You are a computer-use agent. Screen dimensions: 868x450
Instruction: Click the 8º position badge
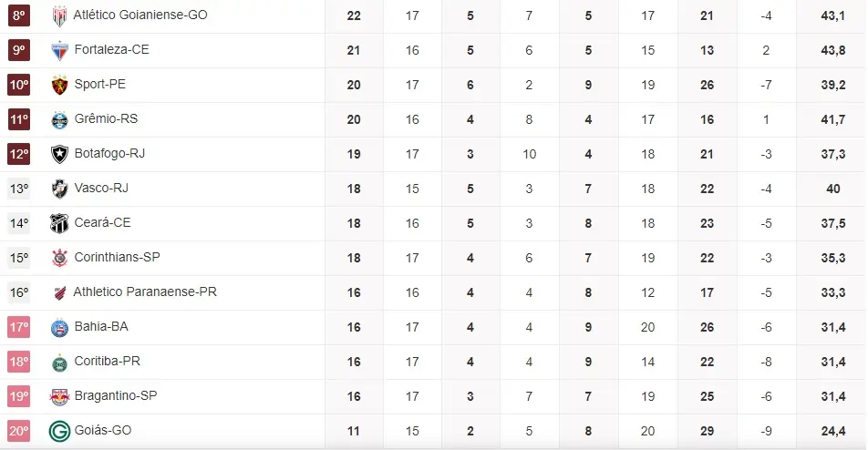click(x=19, y=15)
